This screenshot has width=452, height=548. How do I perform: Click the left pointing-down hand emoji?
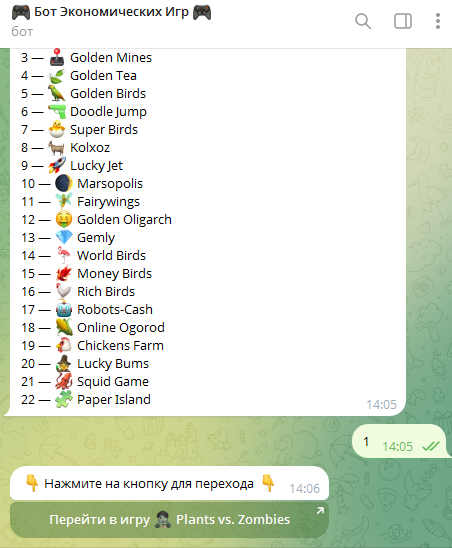(32, 483)
